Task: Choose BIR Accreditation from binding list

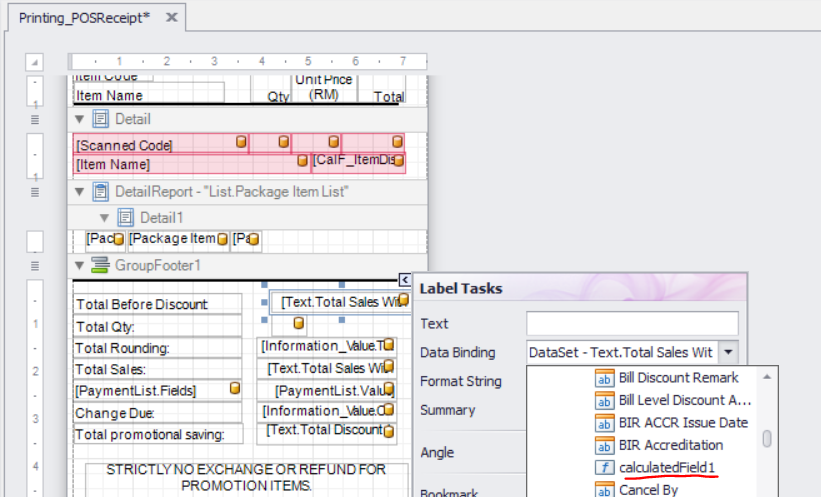Action: coord(670,445)
